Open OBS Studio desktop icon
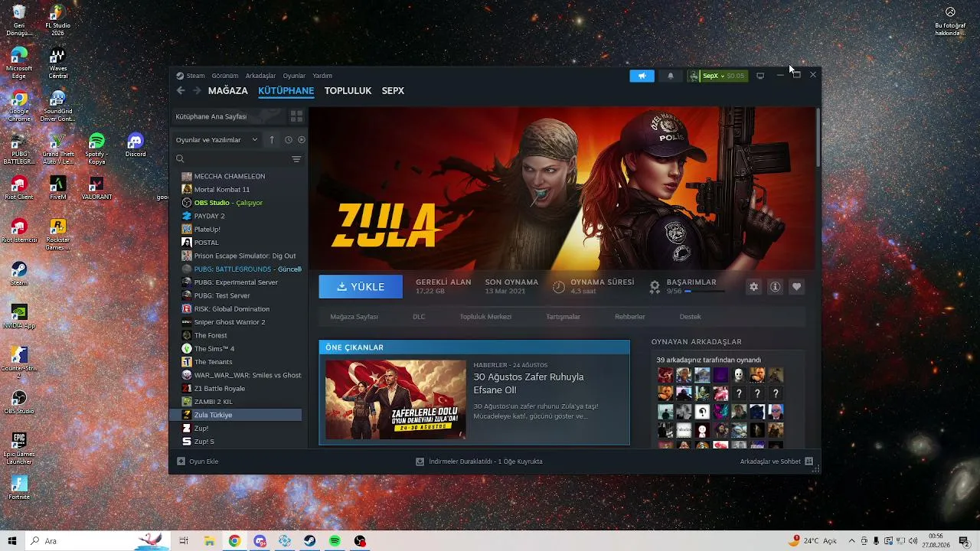This screenshot has width=980, height=551. (19, 403)
